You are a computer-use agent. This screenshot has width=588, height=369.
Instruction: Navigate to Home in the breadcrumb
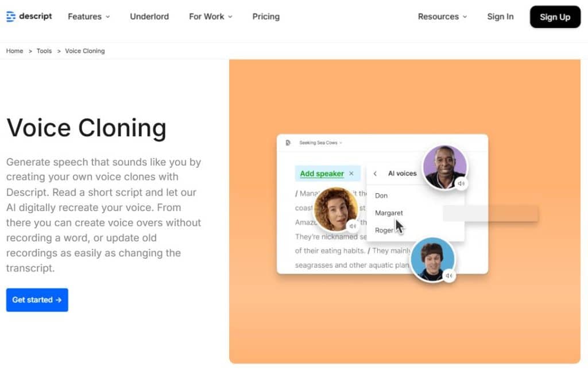15,51
